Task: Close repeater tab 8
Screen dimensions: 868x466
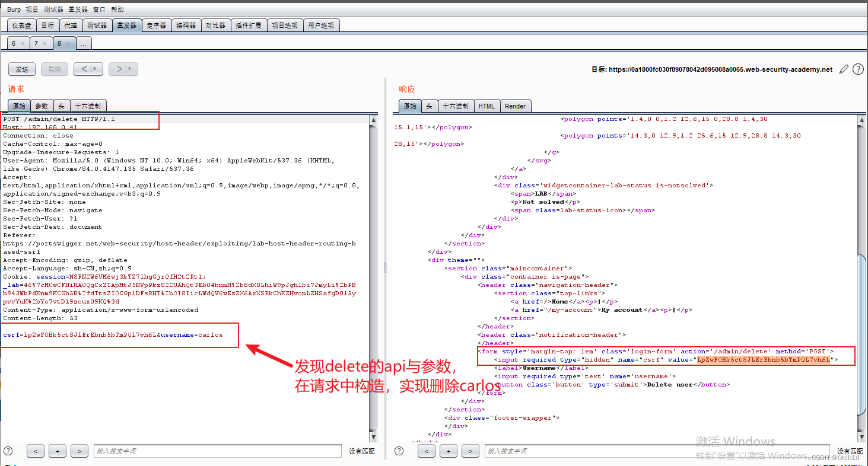Action: [x=68, y=44]
